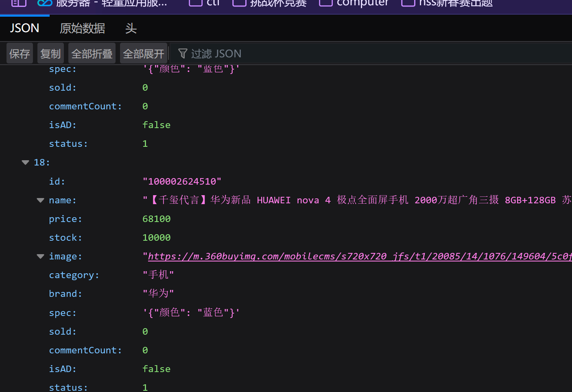The width and height of the screenshot is (572, 392).
Task: Select price value 68100
Action: coord(157,219)
